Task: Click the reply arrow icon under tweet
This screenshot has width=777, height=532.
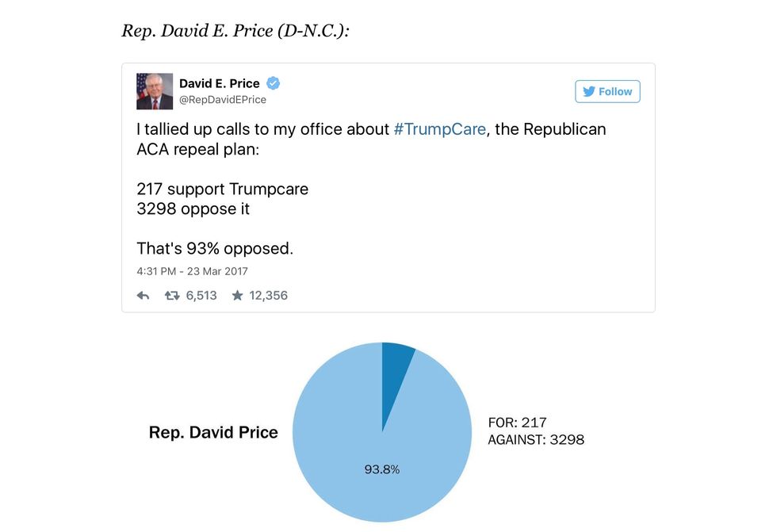Action: coord(144,296)
